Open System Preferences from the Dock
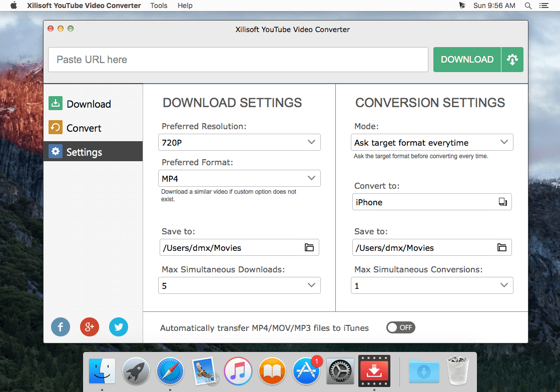The image size is (560, 392). pyautogui.click(x=340, y=371)
